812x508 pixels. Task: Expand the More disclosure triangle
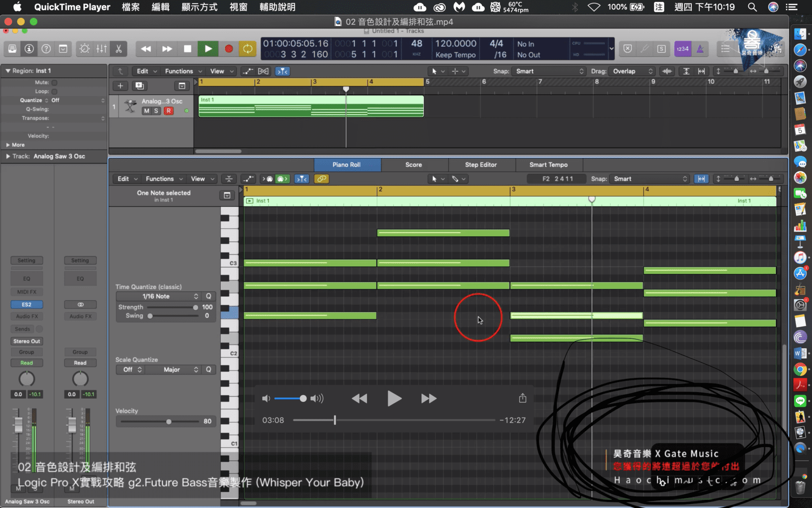point(8,145)
